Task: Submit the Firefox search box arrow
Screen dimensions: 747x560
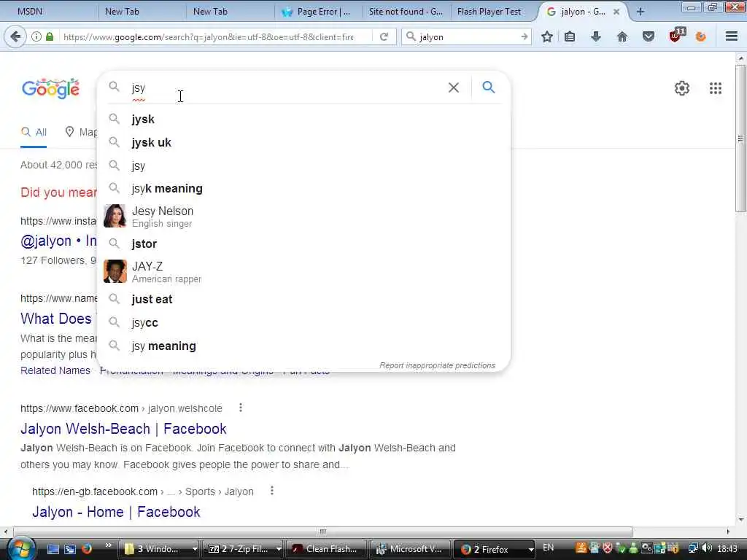Action: click(524, 36)
